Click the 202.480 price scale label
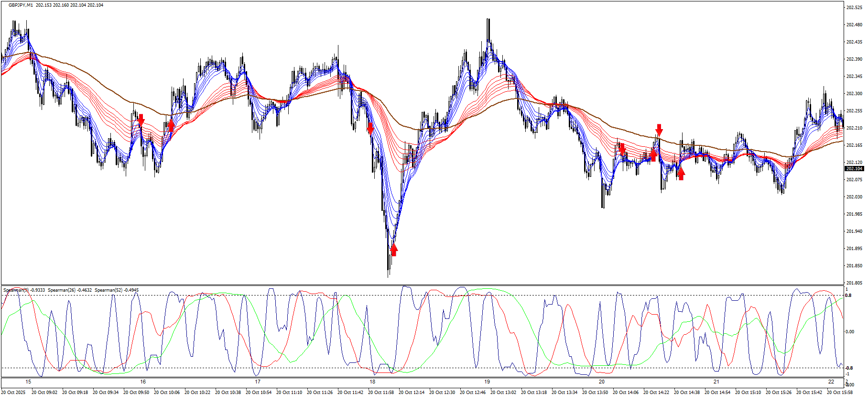Image resolution: width=868 pixels, height=405 pixels. click(854, 25)
